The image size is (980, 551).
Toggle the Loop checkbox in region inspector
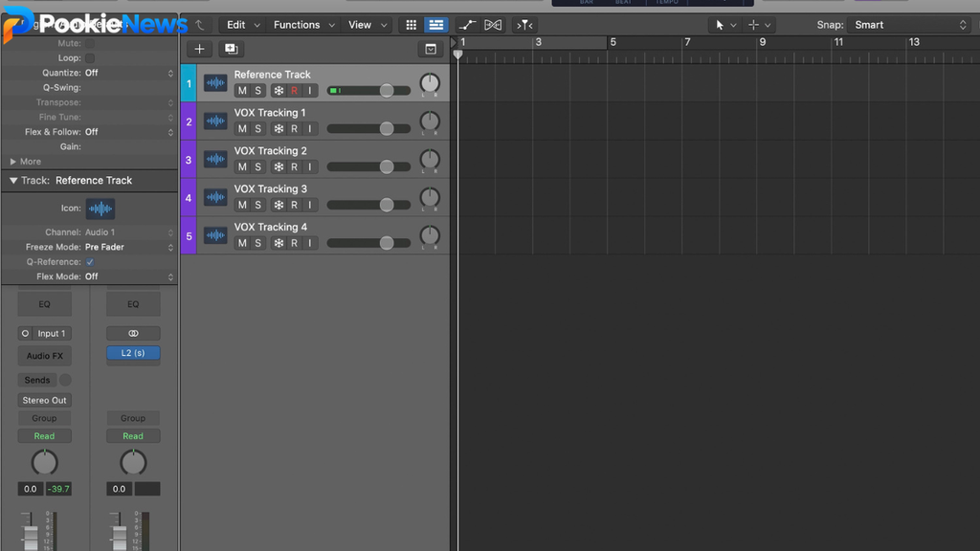click(90, 58)
